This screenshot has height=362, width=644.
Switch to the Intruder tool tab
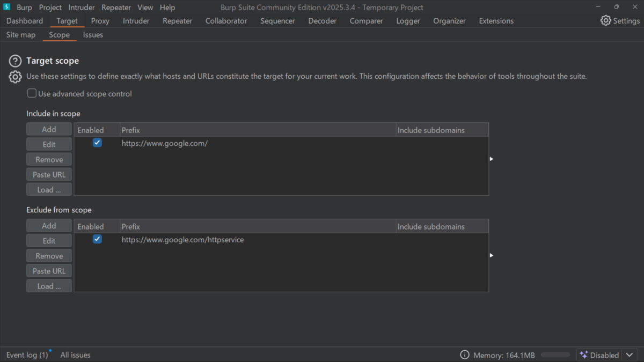pyautogui.click(x=136, y=21)
